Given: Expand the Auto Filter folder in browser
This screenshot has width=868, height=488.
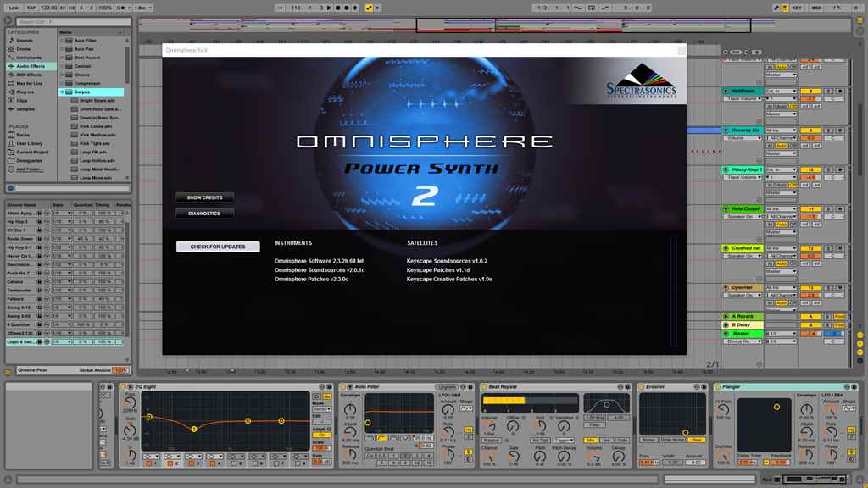Looking at the screenshot, I should pyautogui.click(x=62, y=41).
